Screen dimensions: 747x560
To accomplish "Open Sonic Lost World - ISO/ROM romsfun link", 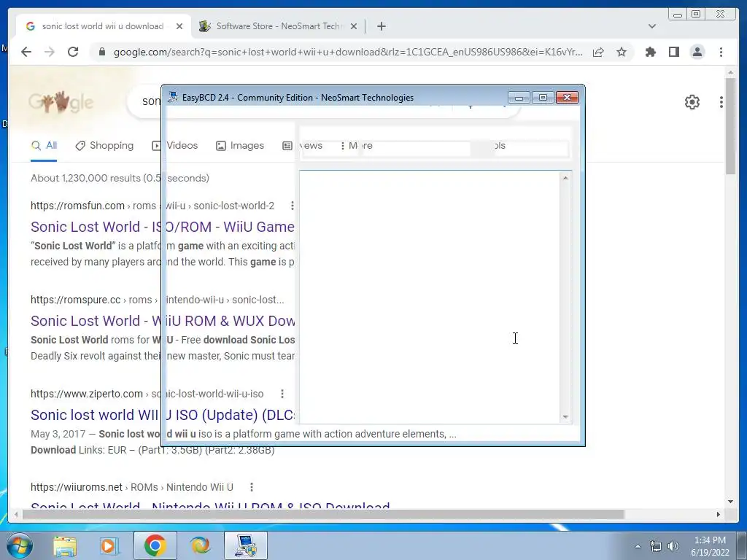I will (x=163, y=227).
